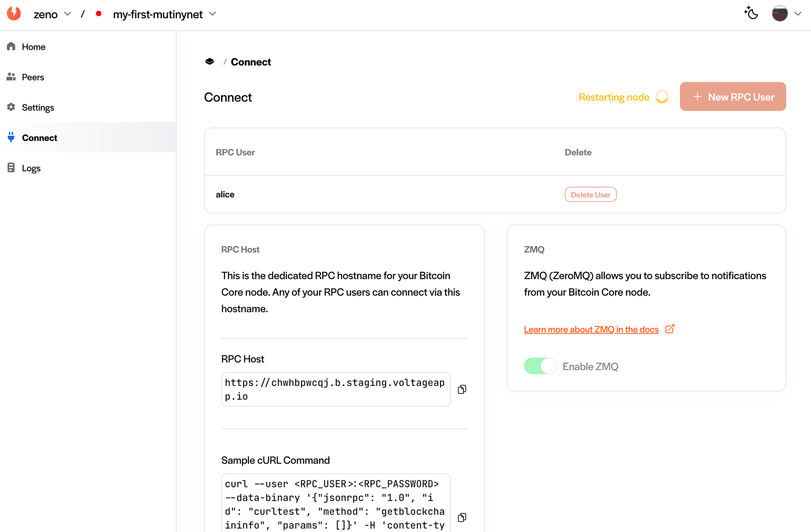Screen dimensions: 811x532
Task: Disable the Enable ZMQ switch
Action: (540, 366)
